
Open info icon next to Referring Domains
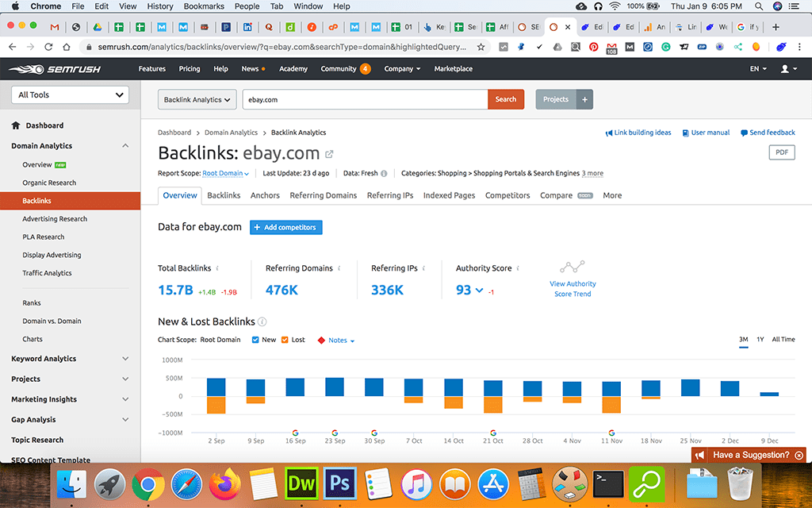click(339, 268)
